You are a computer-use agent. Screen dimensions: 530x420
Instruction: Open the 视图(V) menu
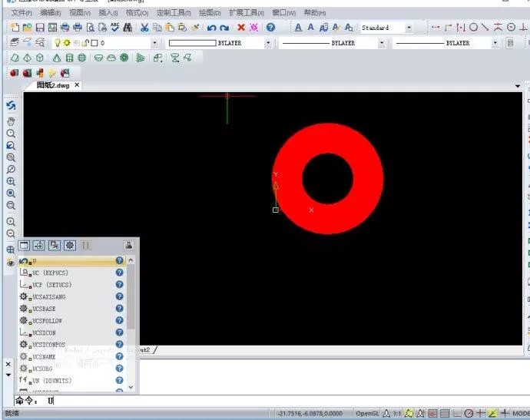tap(80, 13)
